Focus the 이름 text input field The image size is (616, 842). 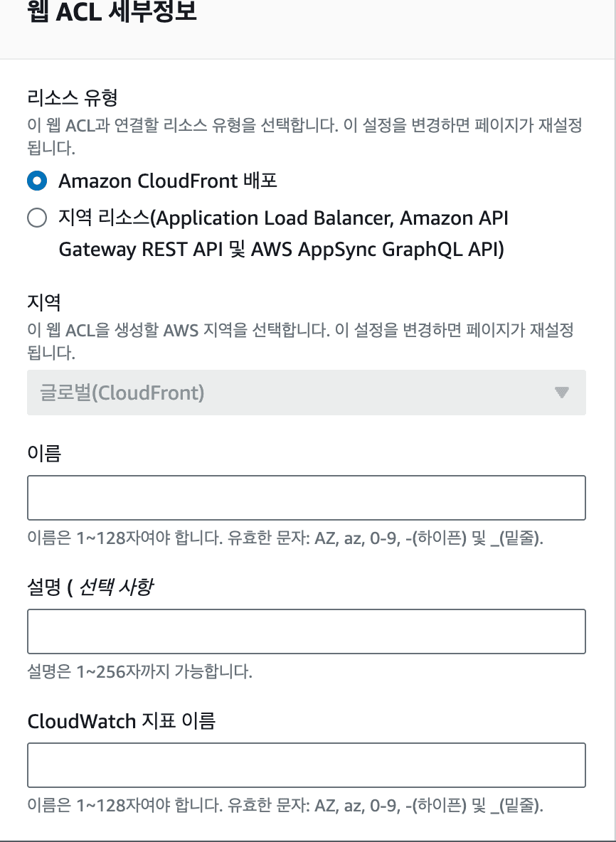306,498
